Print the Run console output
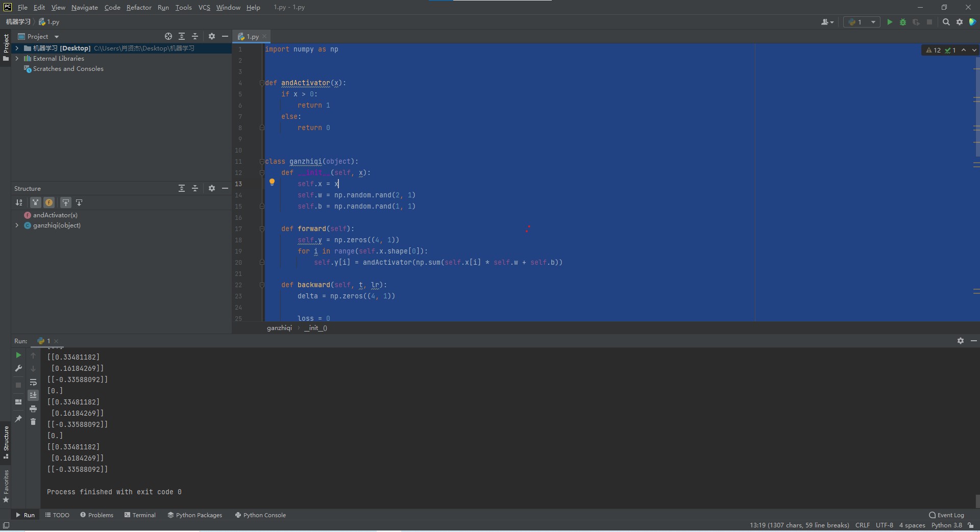 point(33,409)
